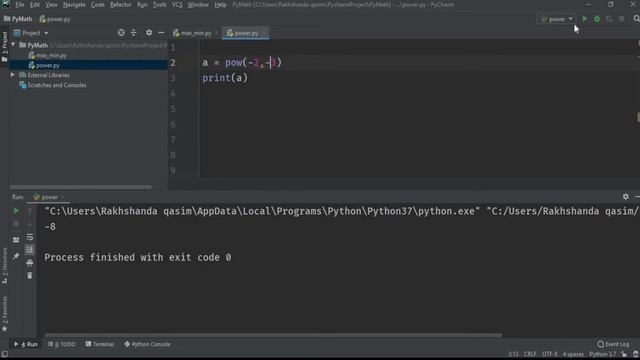Expand External Libraries node
Screen dimensions: 640x360
13,75
